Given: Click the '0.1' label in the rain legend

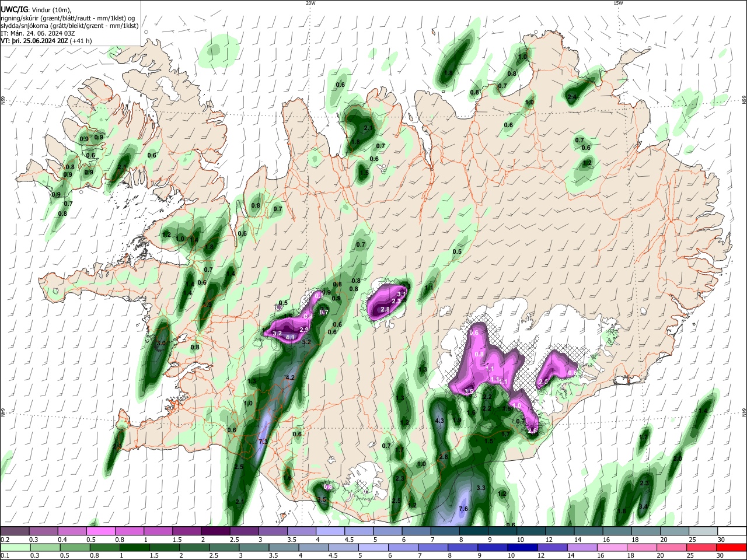Looking at the screenshot, I should (5, 556).
